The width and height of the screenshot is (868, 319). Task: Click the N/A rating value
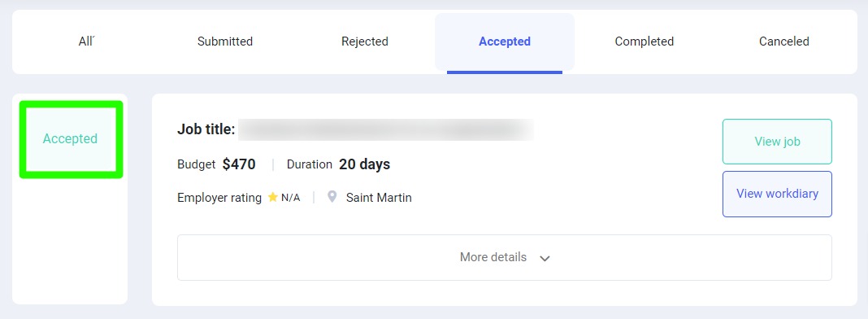[x=291, y=198]
